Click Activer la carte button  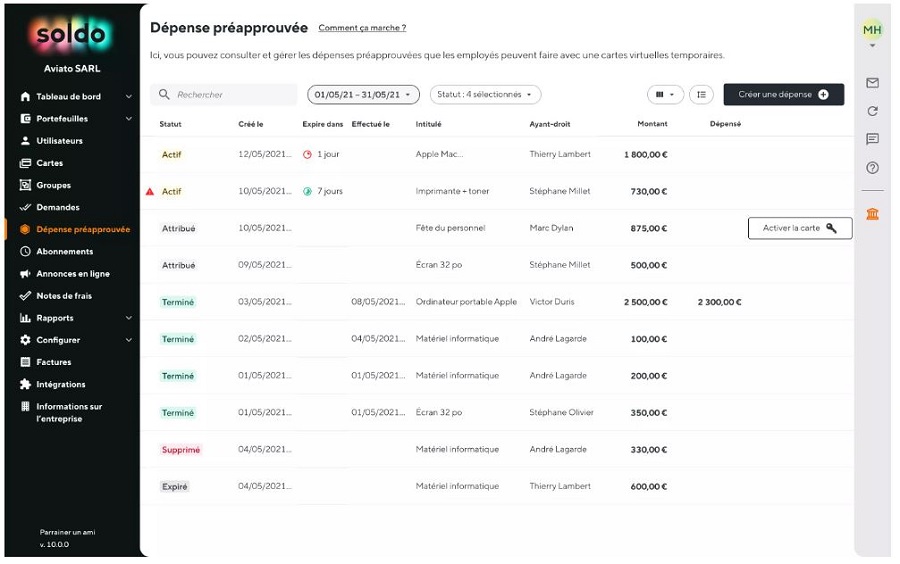coord(799,228)
